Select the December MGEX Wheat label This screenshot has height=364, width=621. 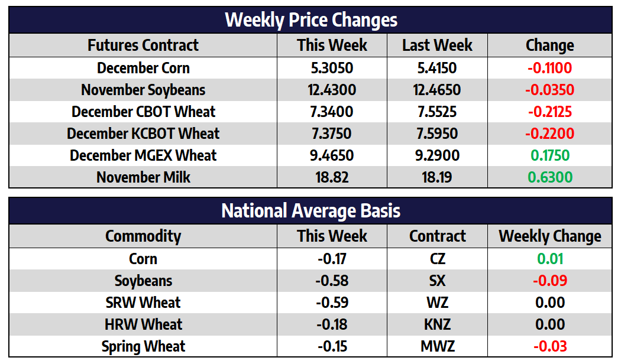coord(143,155)
